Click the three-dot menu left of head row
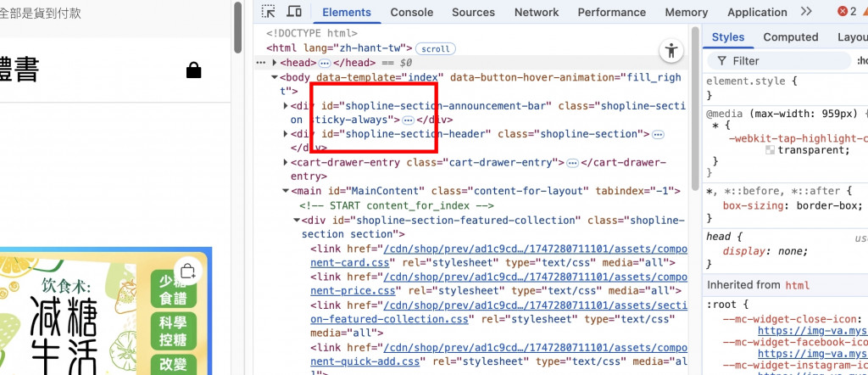This screenshot has height=375, width=868. 261,63
